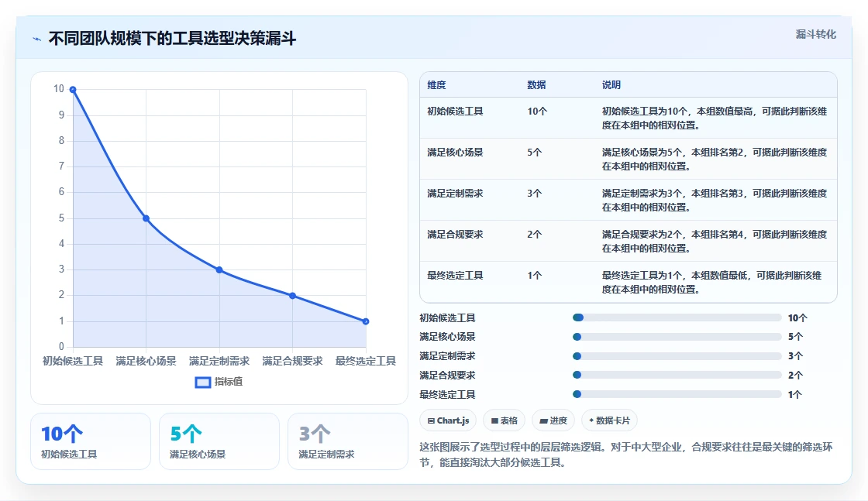This screenshot has height=501, width=868.
Task: Open the 10个 初始候选工具 data card
Action: [91, 441]
